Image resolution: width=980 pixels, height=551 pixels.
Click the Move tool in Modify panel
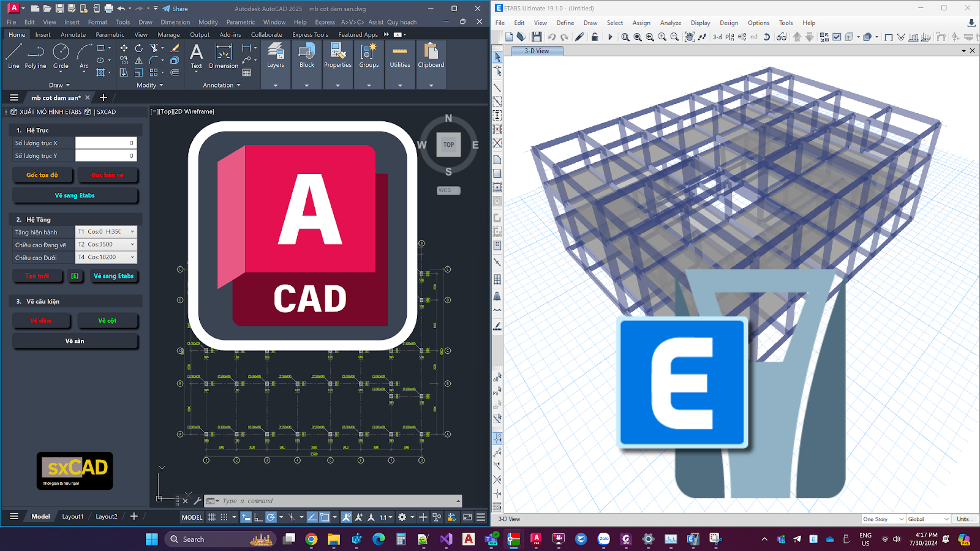coord(124,48)
